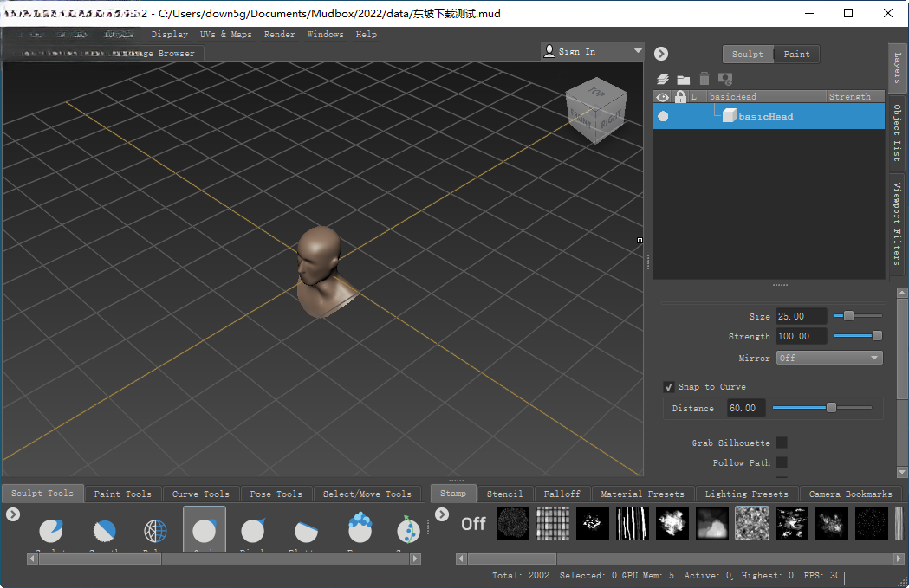Screen dimensions: 909x588
Task: Switch to the Falloff tab
Action: click(562, 494)
